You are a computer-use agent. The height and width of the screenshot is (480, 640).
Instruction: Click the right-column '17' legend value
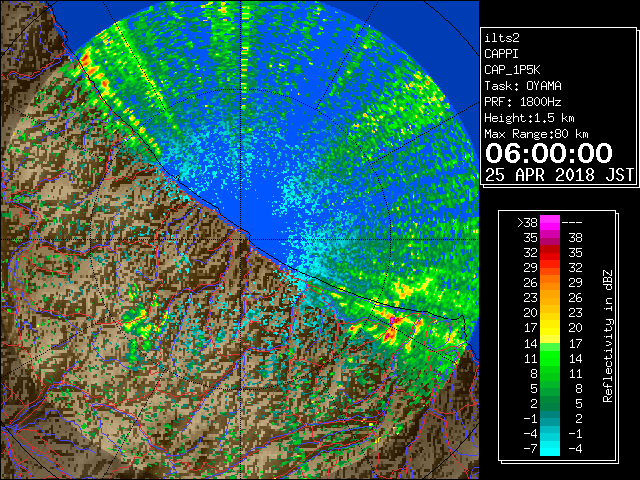tap(575, 343)
